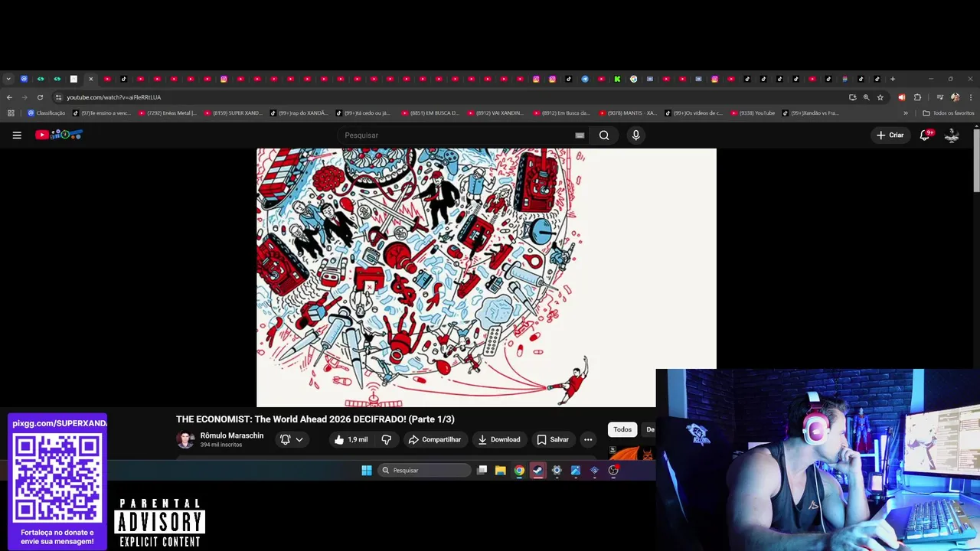Open Classificação bookmark
Viewport: 980px width, 551px height.
tap(46, 113)
